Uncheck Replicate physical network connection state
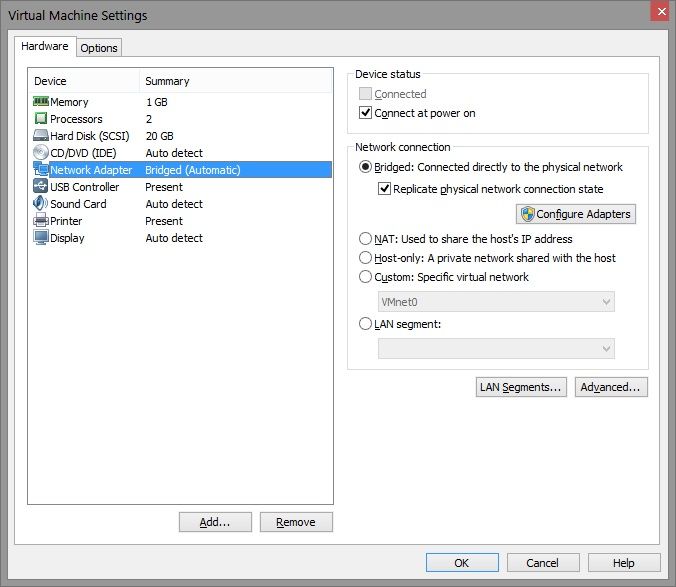This screenshot has width=676, height=587. 385,189
